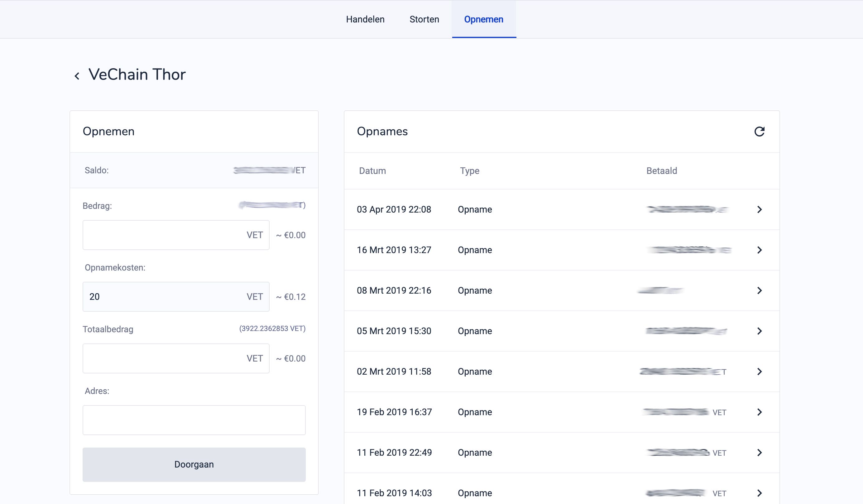The width and height of the screenshot is (863, 504).
Task: Focus the Bedrag amount input field
Action: click(x=176, y=235)
